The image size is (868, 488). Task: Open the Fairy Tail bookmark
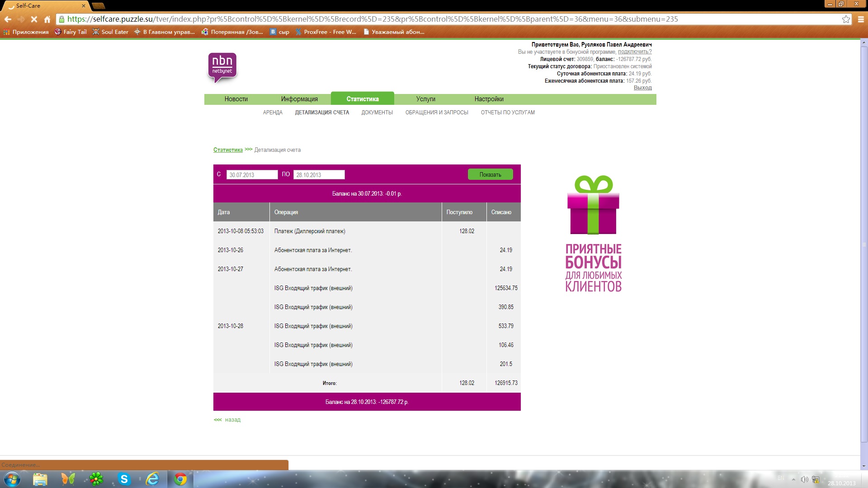coord(71,32)
